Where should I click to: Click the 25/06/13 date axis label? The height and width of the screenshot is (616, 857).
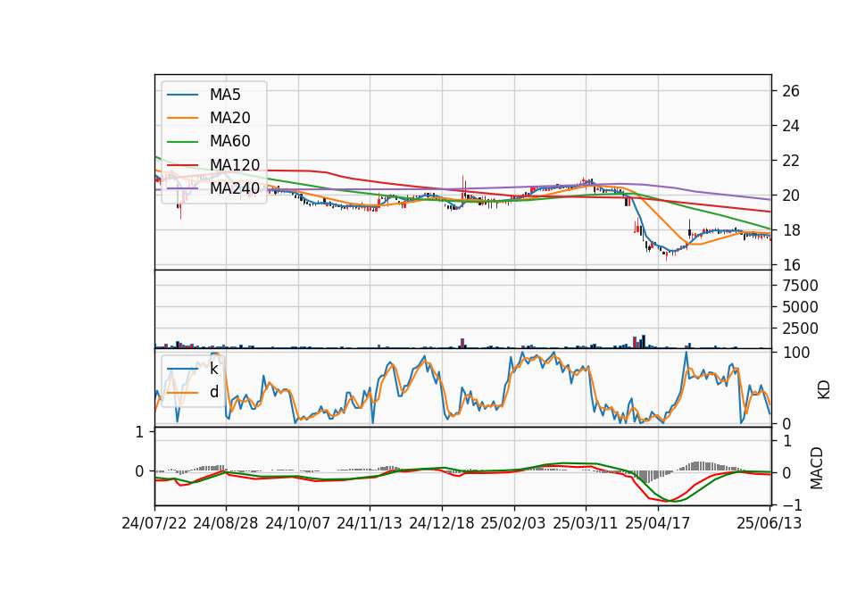[x=769, y=523]
